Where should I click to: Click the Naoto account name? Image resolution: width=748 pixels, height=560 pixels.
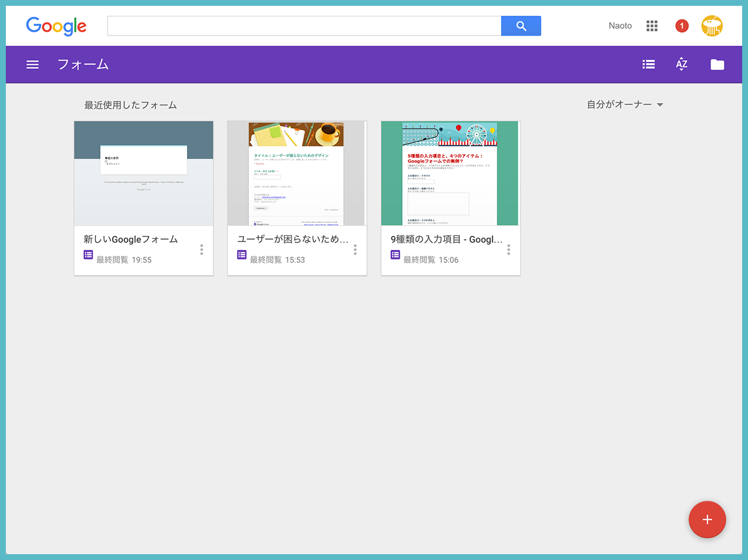click(620, 26)
